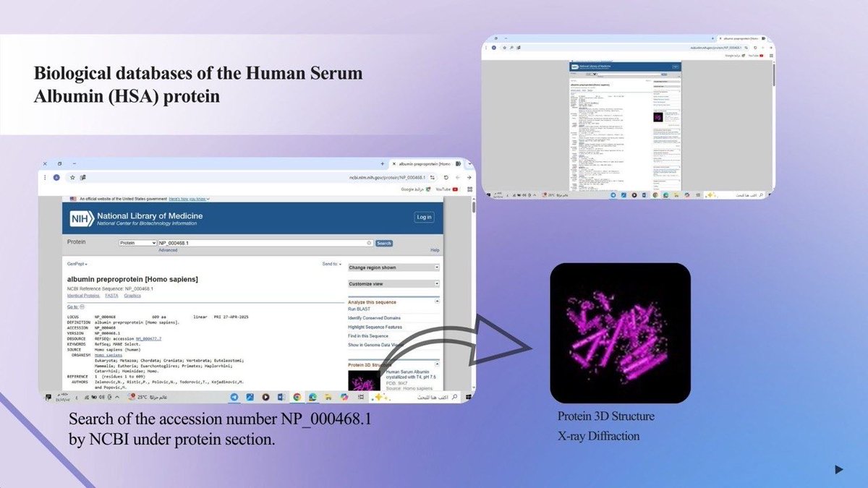Open Chrome from the large screenshot's taskbar
Viewport: 868px width, 488px height.
pyautogui.click(x=297, y=397)
